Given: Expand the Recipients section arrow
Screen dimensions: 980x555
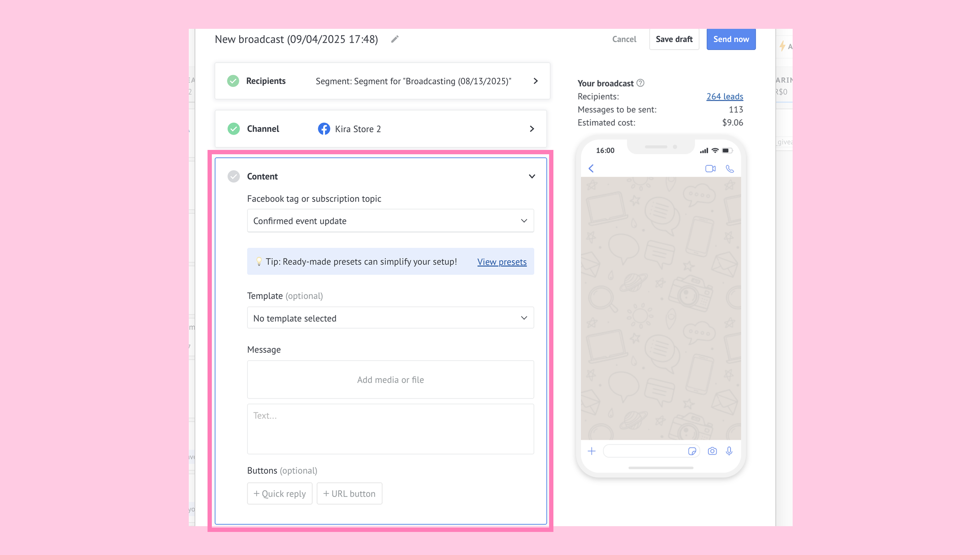Looking at the screenshot, I should tap(535, 81).
